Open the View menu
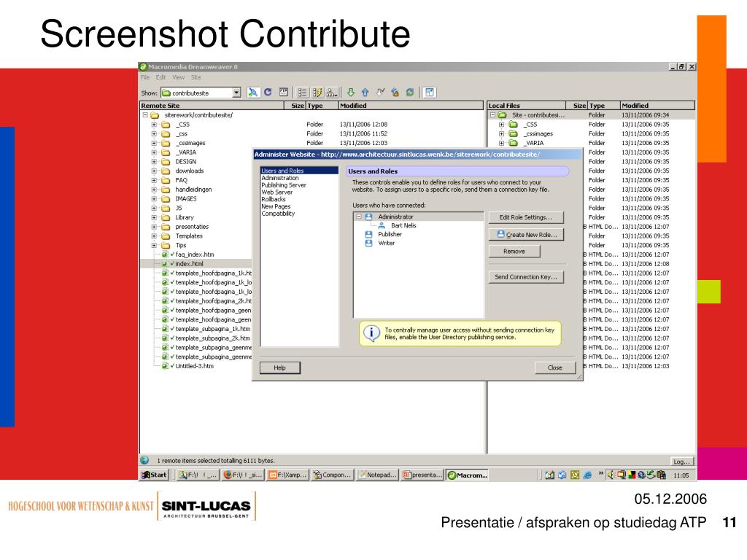Viewport: 747px width, 560px height. pos(179,77)
